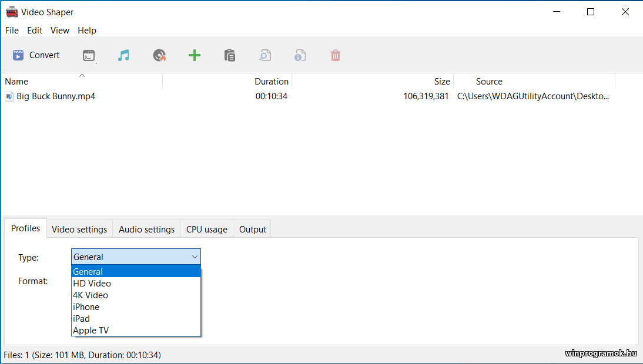Click the file preview magnifier icon

265,56
